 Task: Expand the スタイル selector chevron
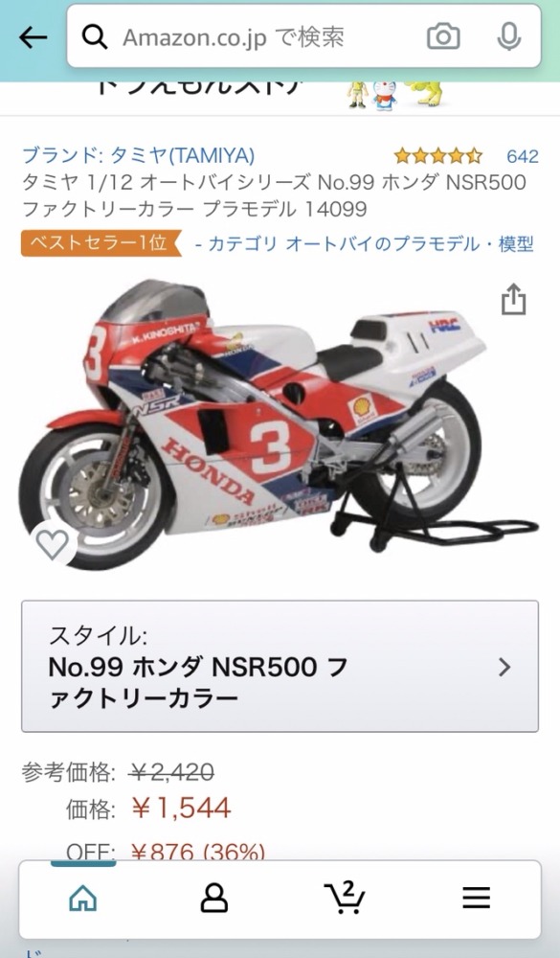pyautogui.click(x=504, y=667)
